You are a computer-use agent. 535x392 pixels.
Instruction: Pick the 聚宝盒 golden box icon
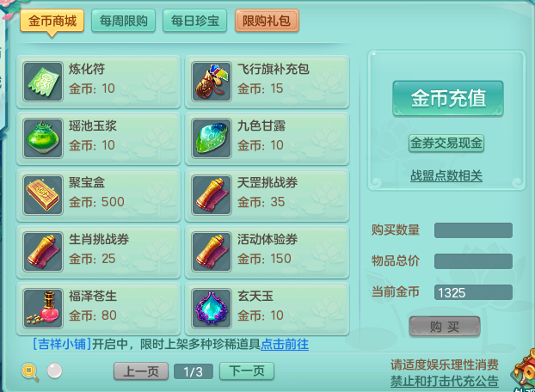[x=43, y=195]
